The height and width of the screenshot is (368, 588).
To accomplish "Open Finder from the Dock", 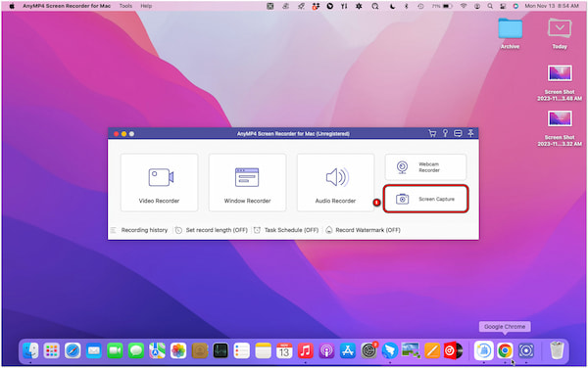I will 30,350.
